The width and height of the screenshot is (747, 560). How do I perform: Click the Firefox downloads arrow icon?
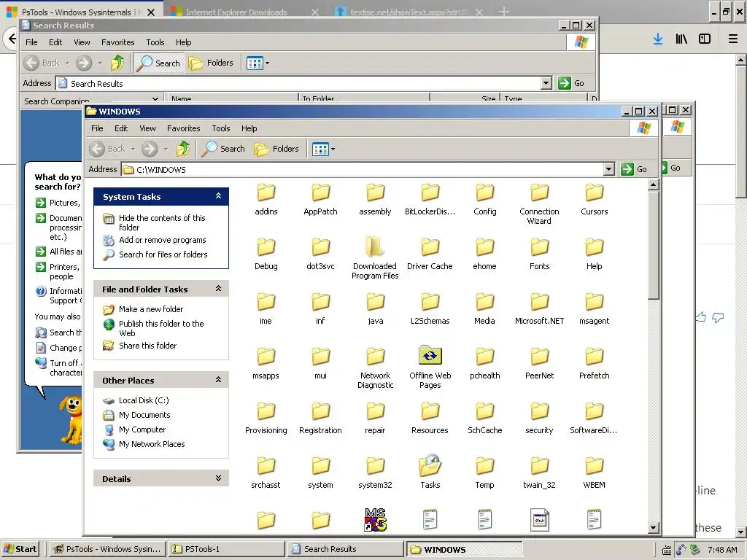657,39
